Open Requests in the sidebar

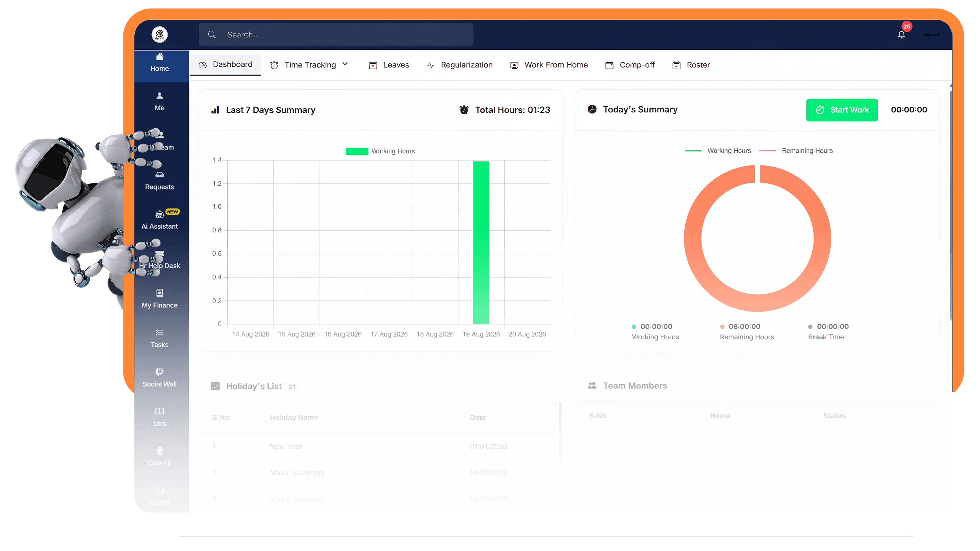[x=160, y=181]
